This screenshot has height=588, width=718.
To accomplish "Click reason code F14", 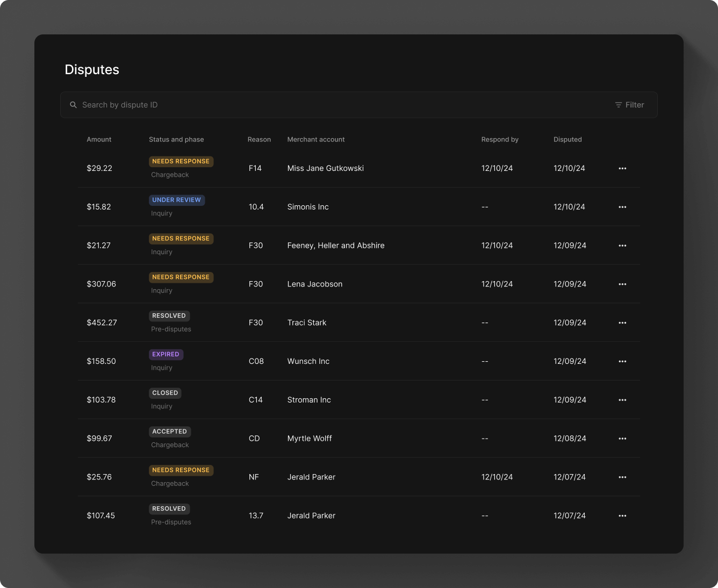I will (255, 168).
